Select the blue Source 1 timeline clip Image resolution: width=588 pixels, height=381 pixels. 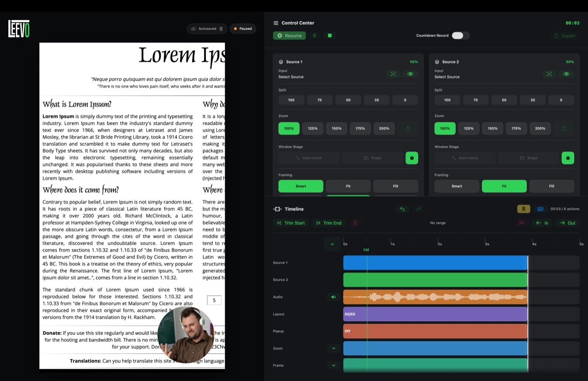pyautogui.click(x=436, y=263)
